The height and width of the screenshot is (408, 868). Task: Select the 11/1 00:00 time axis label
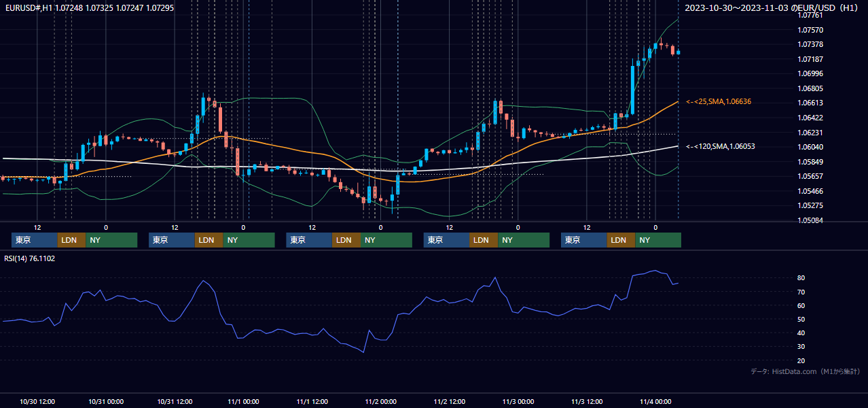pos(243,401)
